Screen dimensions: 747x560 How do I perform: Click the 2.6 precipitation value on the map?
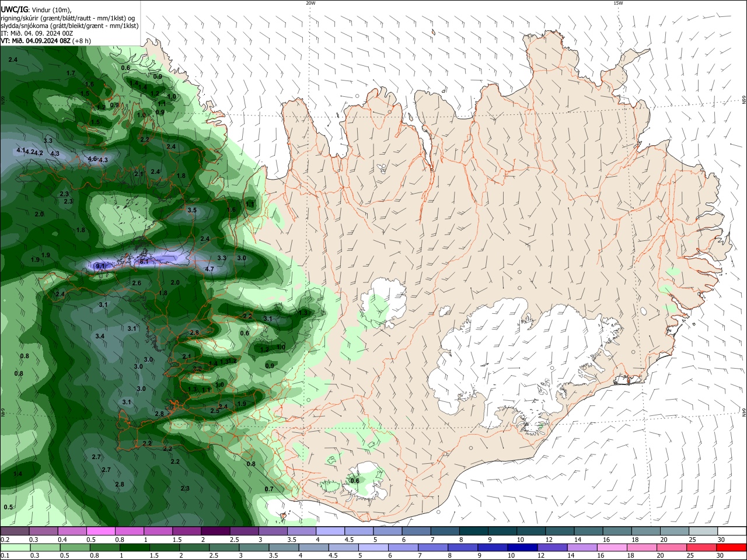click(137, 283)
